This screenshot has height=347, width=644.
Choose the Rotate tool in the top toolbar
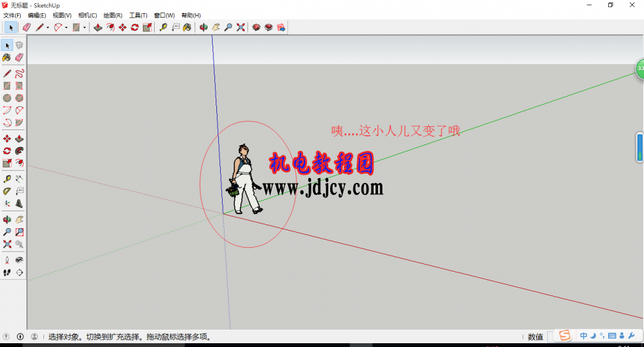[x=135, y=28]
